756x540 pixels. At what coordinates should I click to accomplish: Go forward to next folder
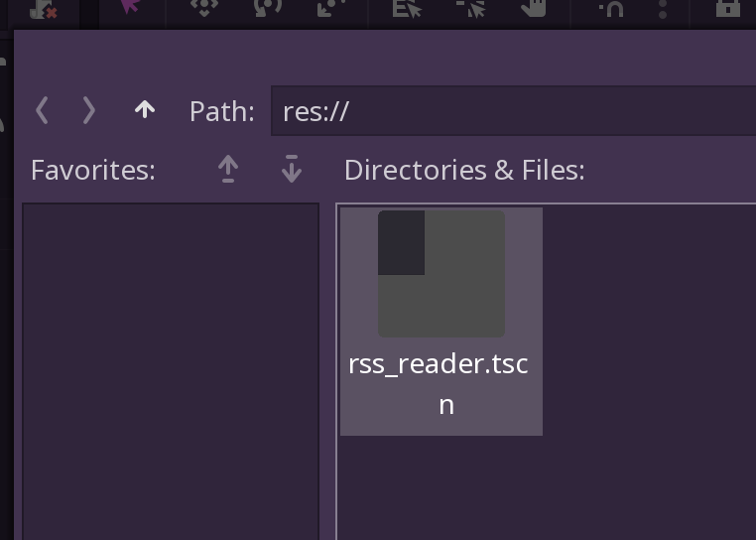[88, 110]
